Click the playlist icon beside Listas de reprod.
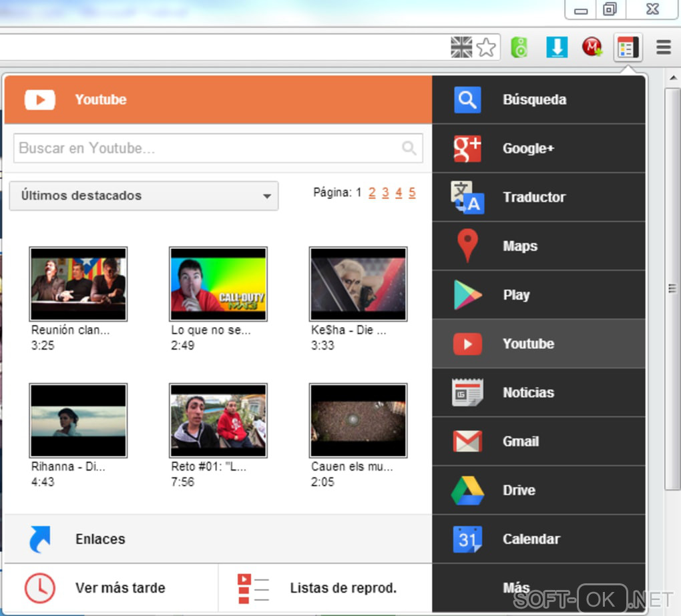The image size is (681, 616). point(253,589)
